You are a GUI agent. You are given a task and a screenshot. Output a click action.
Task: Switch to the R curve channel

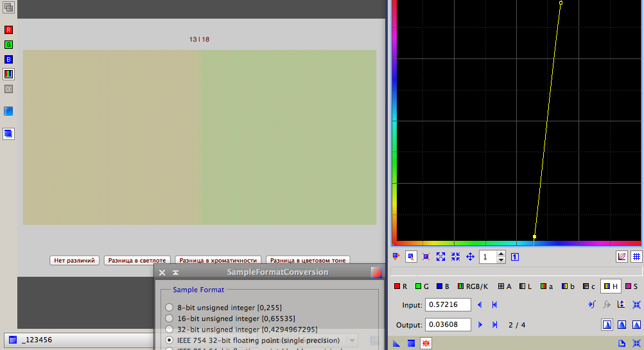[401, 286]
